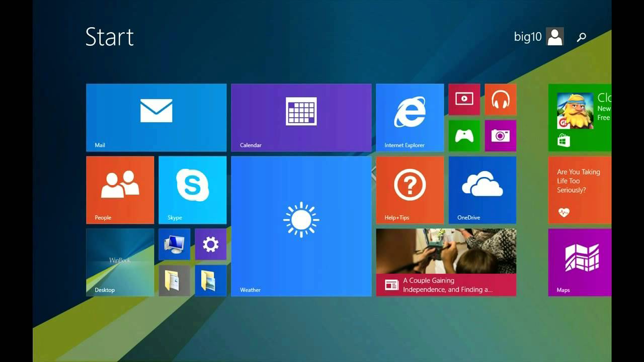Open the Mail tile

tap(156, 118)
